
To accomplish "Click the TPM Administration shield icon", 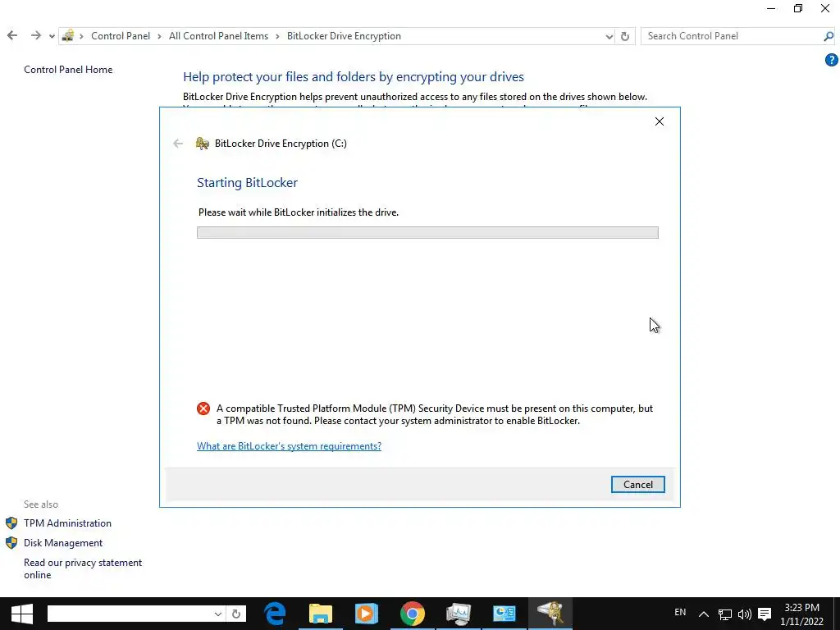I will [x=11, y=523].
